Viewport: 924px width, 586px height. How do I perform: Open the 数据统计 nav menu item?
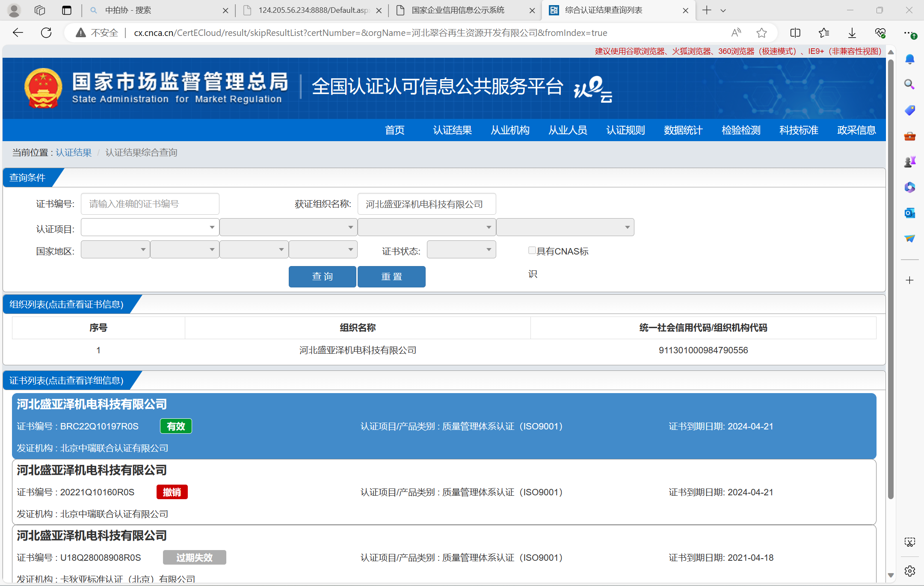tap(683, 130)
